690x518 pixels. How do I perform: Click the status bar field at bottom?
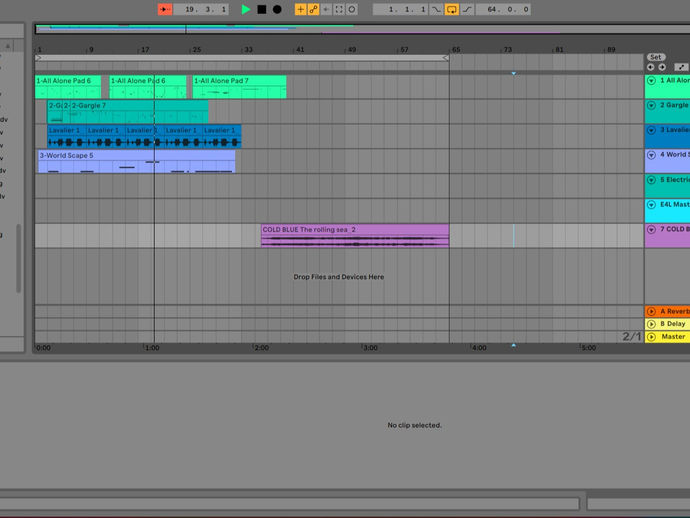click(290, 504)
